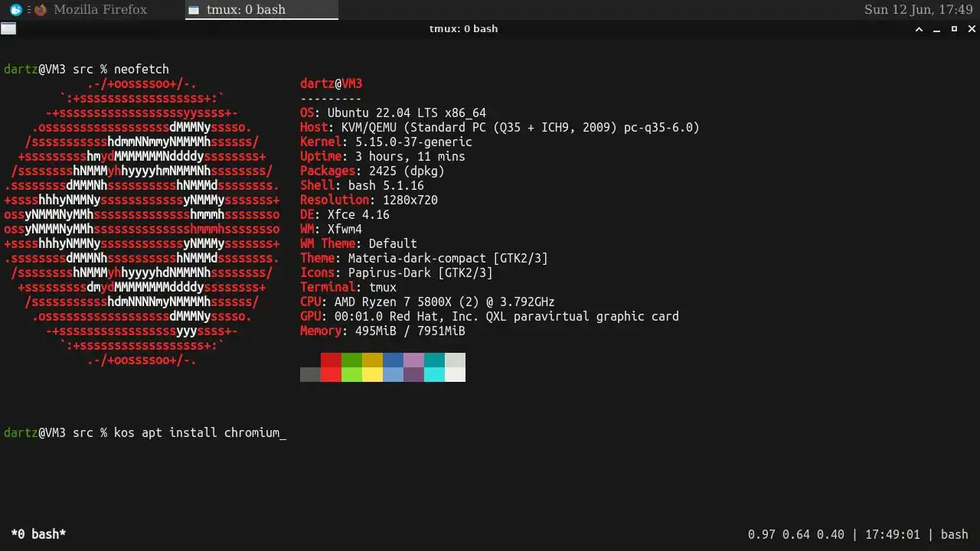The height and width of the screenshot is (551, 980).
Task: Click the OS line Ubuntu 22.04 LTS x86_64
Action: pyautogui.click(x=393, y=112)
